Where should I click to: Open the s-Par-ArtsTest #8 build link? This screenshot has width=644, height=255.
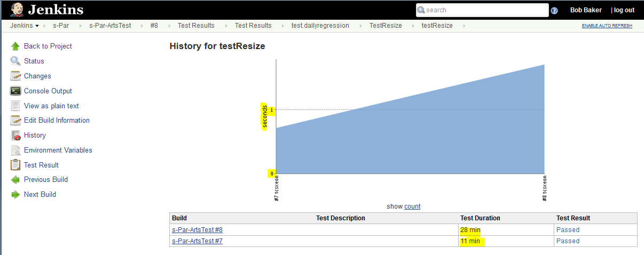coord(197,230)
